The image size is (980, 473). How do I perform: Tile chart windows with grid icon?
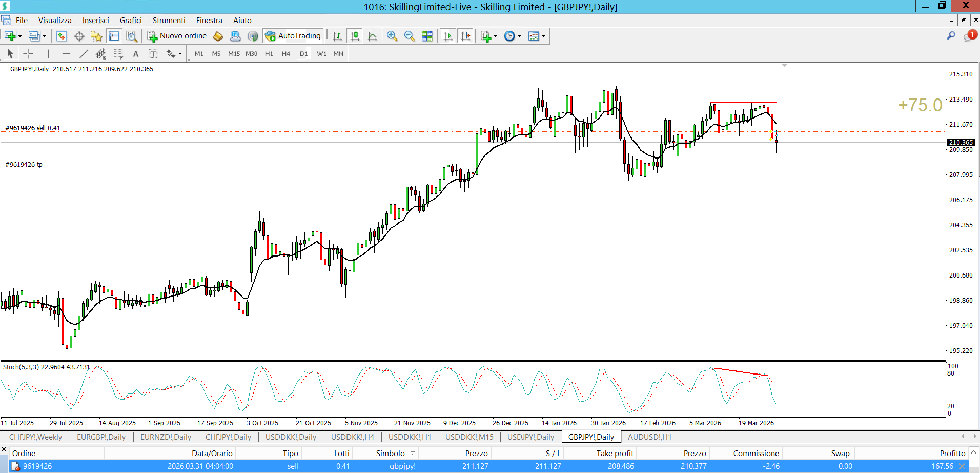click(x=427, y=36)
